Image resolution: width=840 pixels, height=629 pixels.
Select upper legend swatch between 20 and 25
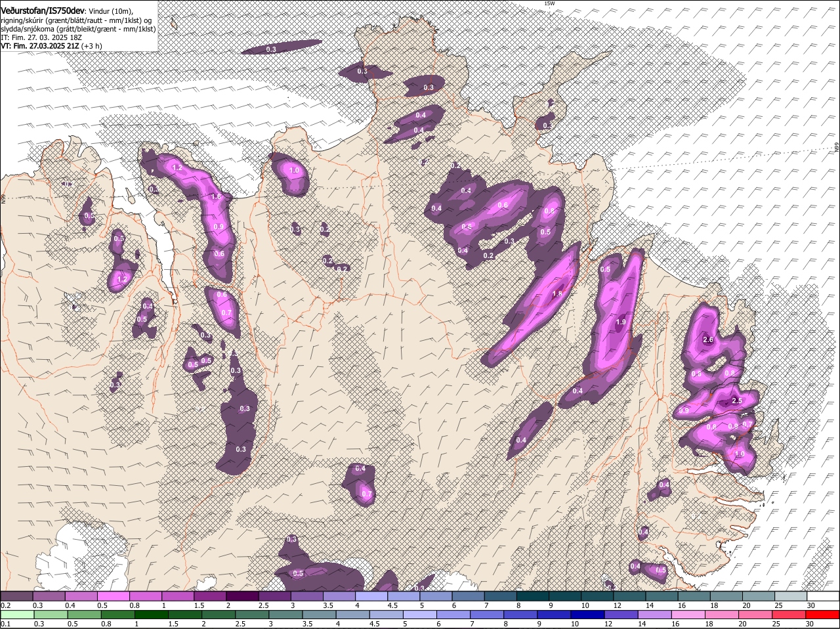click(x=759, y=596)
